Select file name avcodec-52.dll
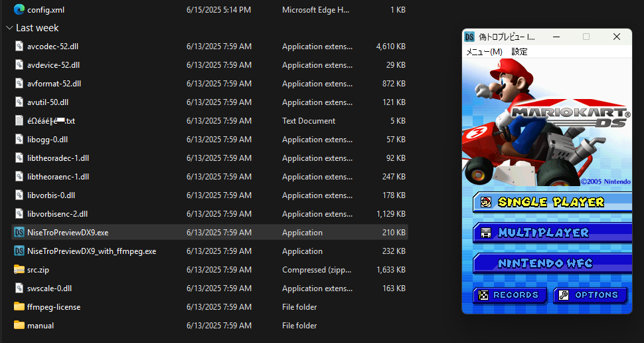644x343 pixels. tap(52, 47)
